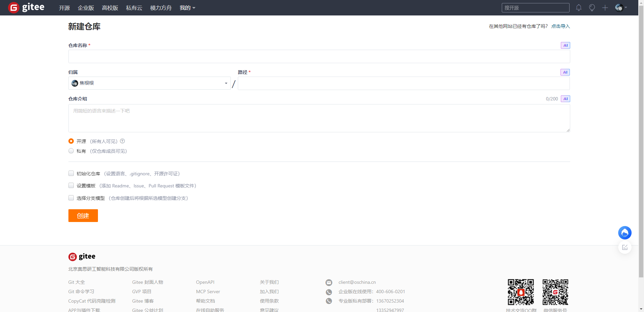
Task: Go to 开源 in top navigation
Action: 64,8
